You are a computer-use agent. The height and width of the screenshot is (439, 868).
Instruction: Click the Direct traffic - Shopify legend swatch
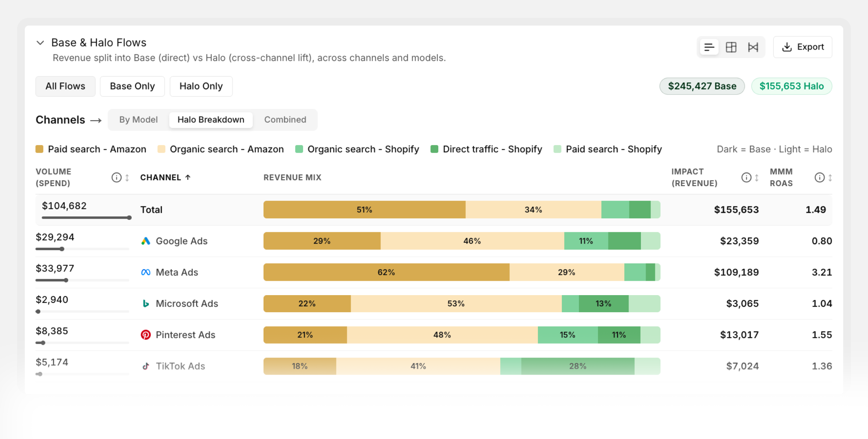coord(434,149)
